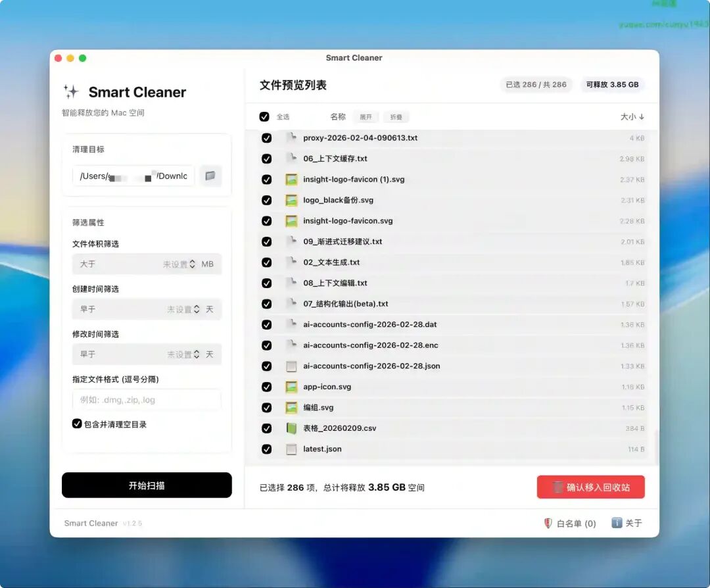Select file name 02_文本生成.txt

tap(331, 262)
